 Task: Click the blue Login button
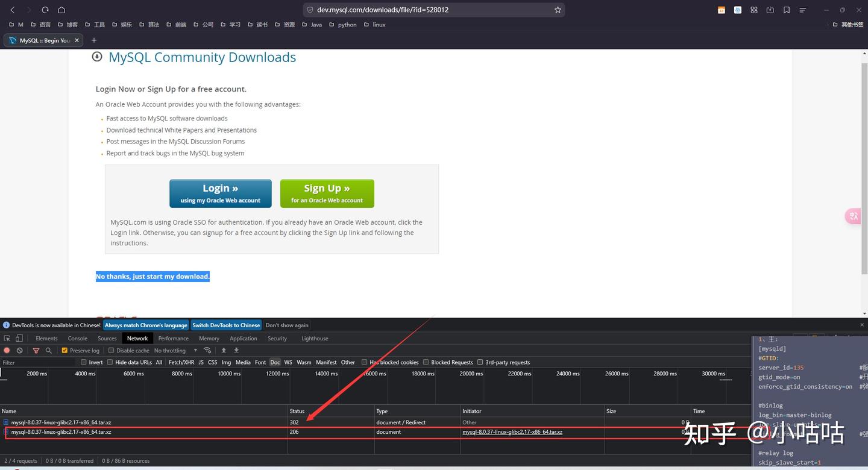(x=221, y=193)
